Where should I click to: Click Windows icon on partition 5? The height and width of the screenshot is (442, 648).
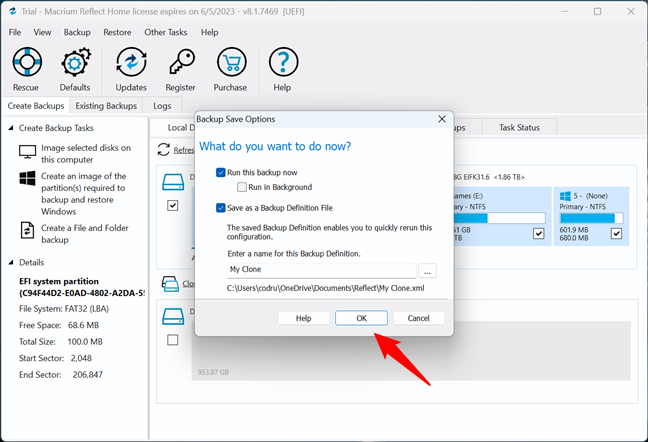(565, 196)
